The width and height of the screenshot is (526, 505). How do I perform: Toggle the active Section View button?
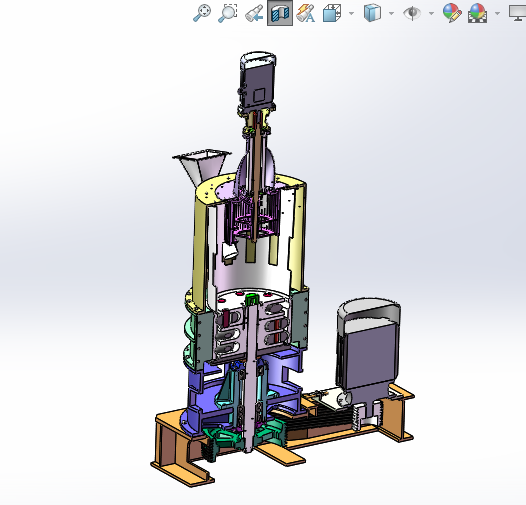(280, 13)
